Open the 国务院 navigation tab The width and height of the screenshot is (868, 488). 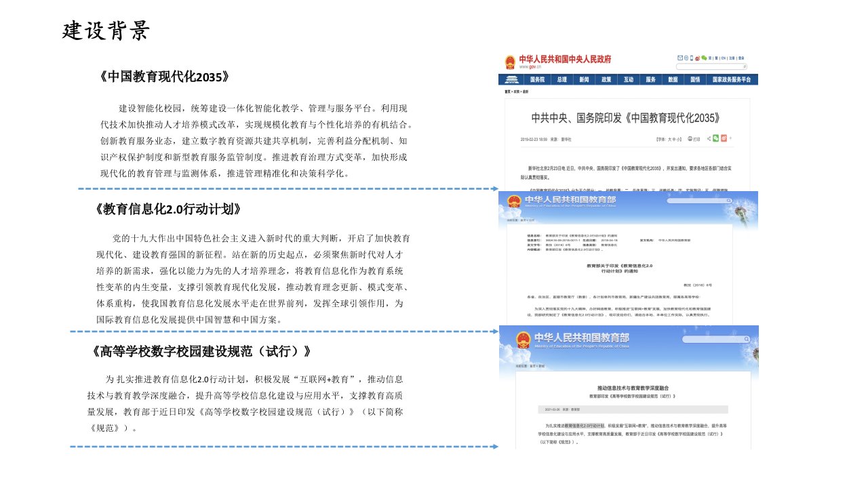pos(537,79)
